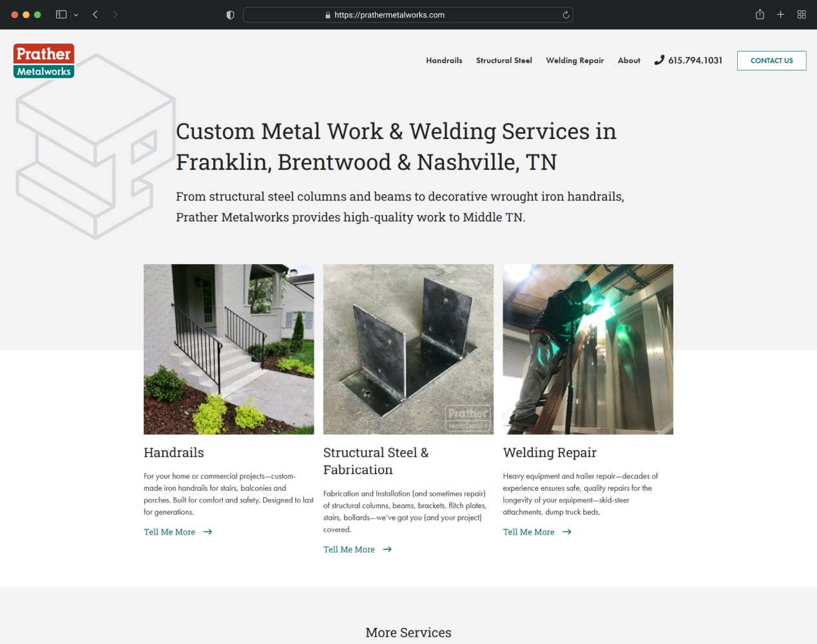The height and width of the screenshot is (644, 817).
Task: Show the tab overview grid icon
Action: [x=802, y=14]
